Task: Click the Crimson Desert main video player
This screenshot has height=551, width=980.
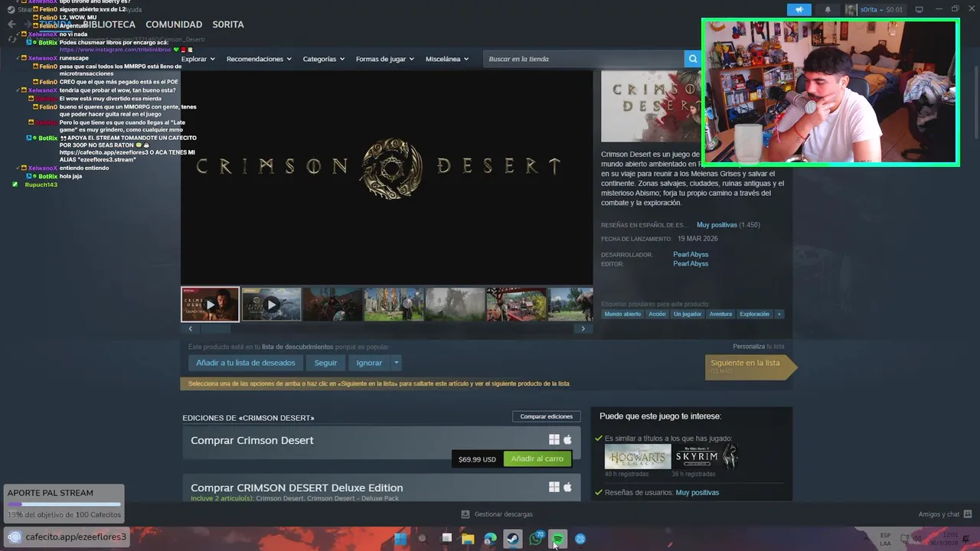Action: coord(387,177)
